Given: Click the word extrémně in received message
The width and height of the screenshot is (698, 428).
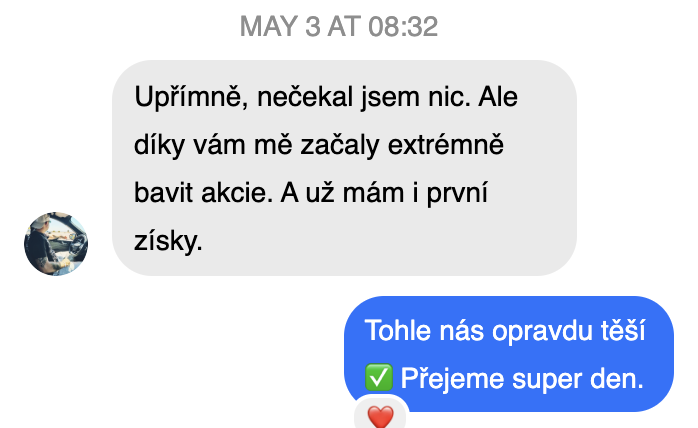Looking at the screenshot, I should [446, 145].
